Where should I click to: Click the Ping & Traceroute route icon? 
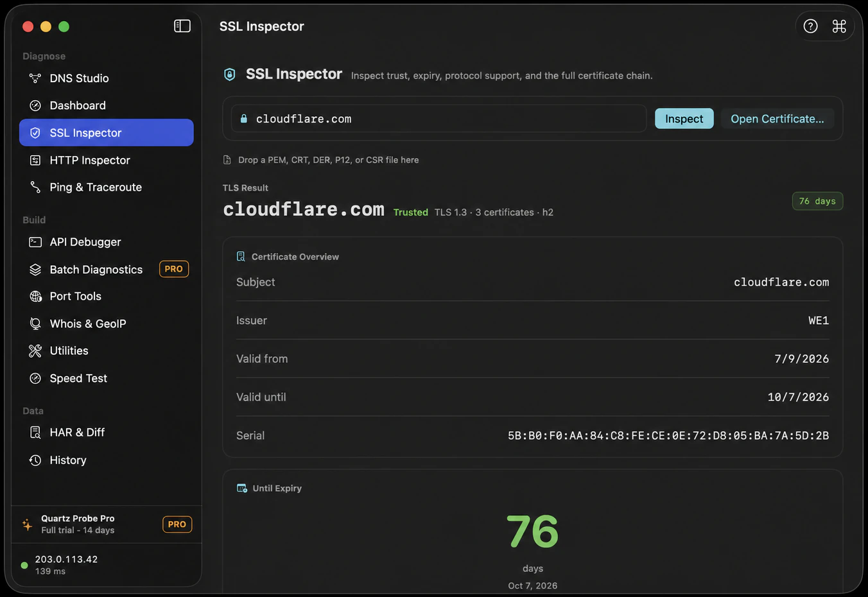point(35,187)
